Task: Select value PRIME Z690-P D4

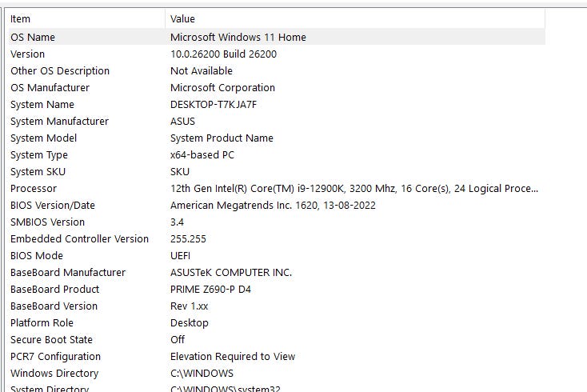Action: [x=211, y=290]
